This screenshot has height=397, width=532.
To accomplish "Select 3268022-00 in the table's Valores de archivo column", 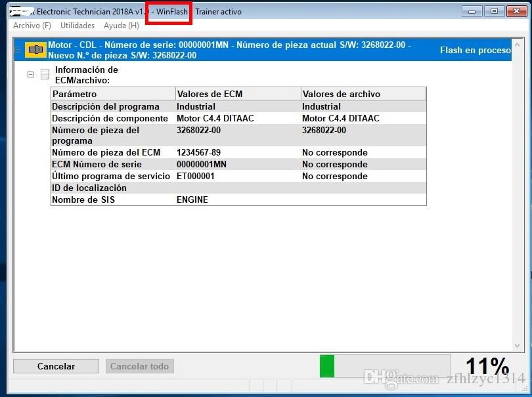I will coord(324,130).
